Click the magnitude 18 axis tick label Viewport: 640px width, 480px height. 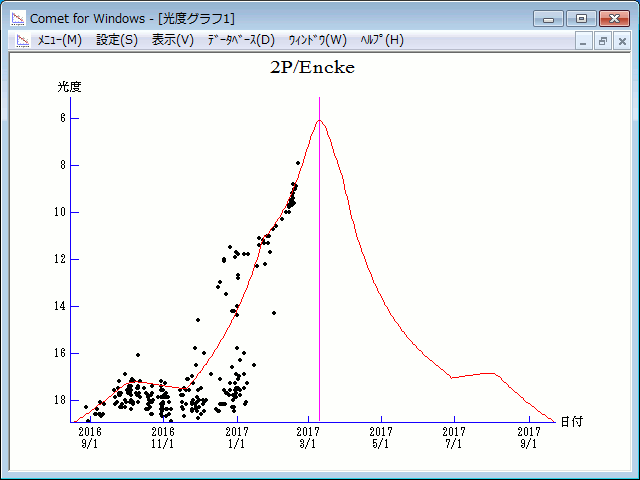60,400
